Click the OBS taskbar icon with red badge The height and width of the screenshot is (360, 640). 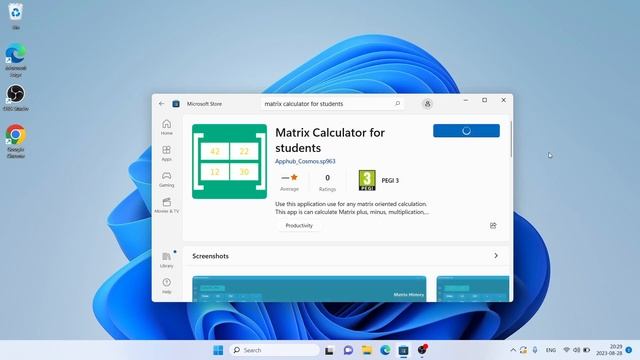pos(422,350)
